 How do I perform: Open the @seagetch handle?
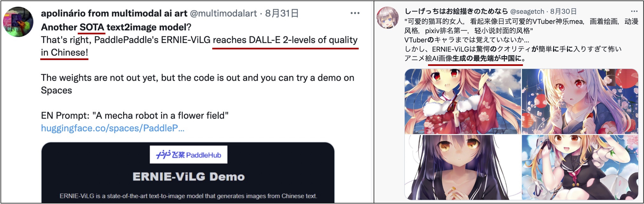(x=527, y=12)
